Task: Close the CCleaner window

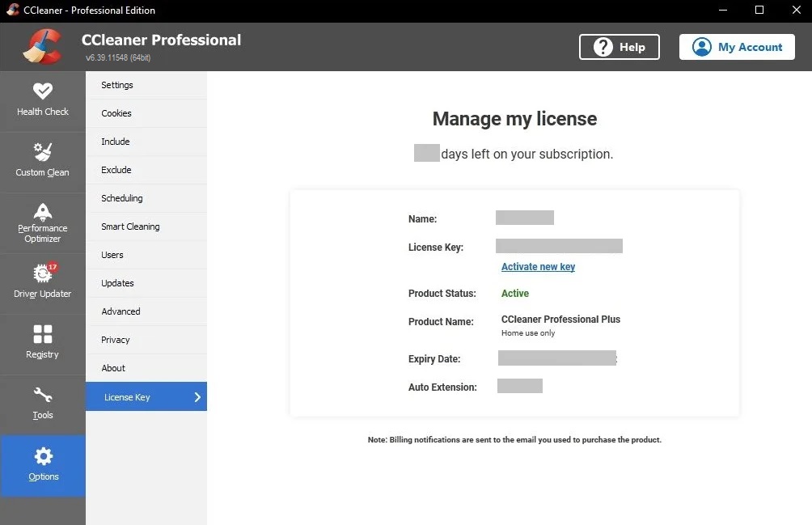Action: [796, 11]
